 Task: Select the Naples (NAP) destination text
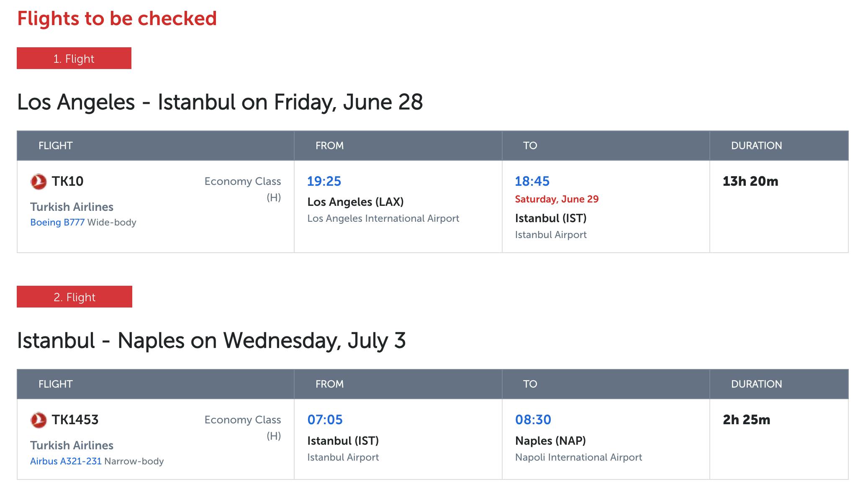coord(550,441)
